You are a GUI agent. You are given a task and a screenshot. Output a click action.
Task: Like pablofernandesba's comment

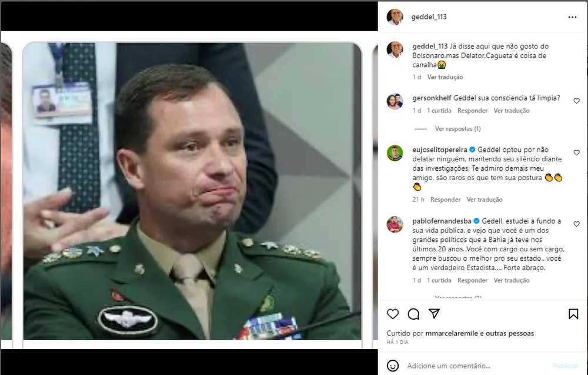576,224
